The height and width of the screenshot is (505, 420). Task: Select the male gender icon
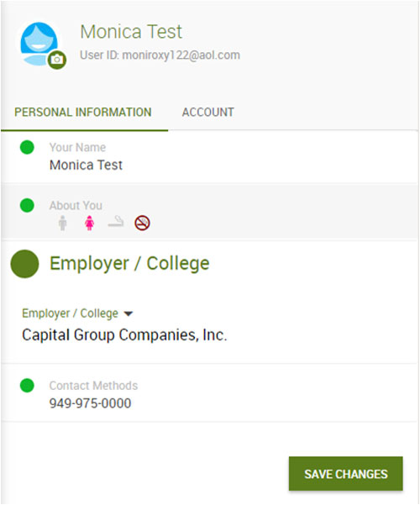coord(63,223)
